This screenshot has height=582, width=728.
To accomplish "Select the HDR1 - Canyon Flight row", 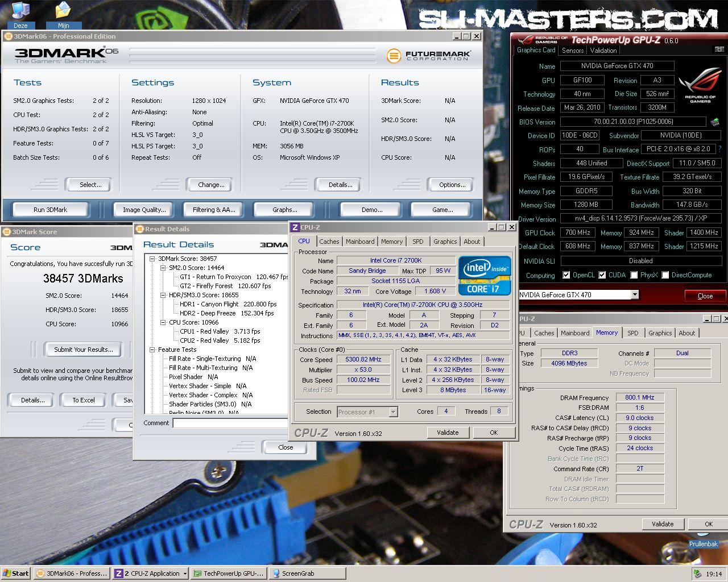I will coord(228,304).
